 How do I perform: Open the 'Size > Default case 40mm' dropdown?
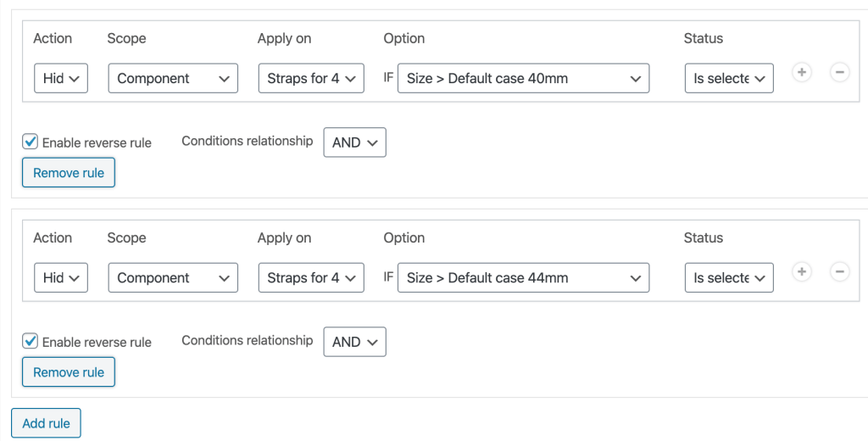[x=523, y=78]
